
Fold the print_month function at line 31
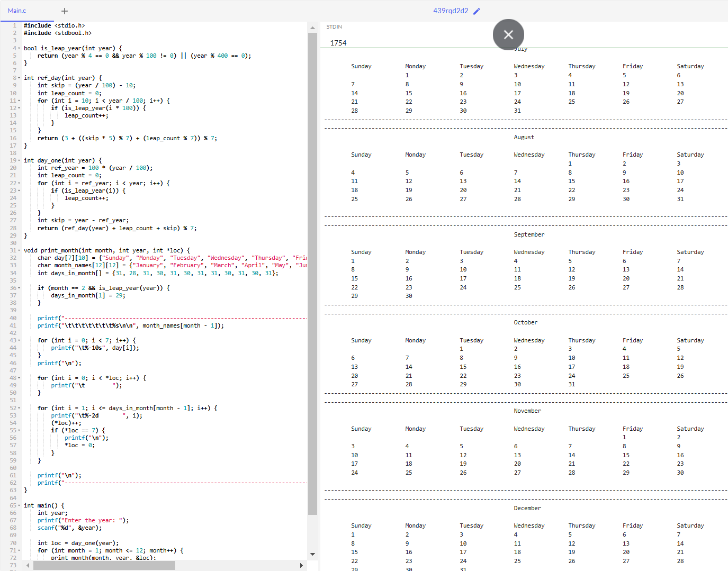(x=20, y=250)
